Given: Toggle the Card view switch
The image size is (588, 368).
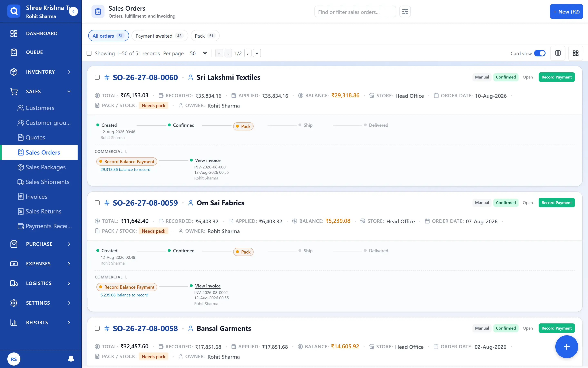Looking at the screenshot, I should click(x=540, y=53).
